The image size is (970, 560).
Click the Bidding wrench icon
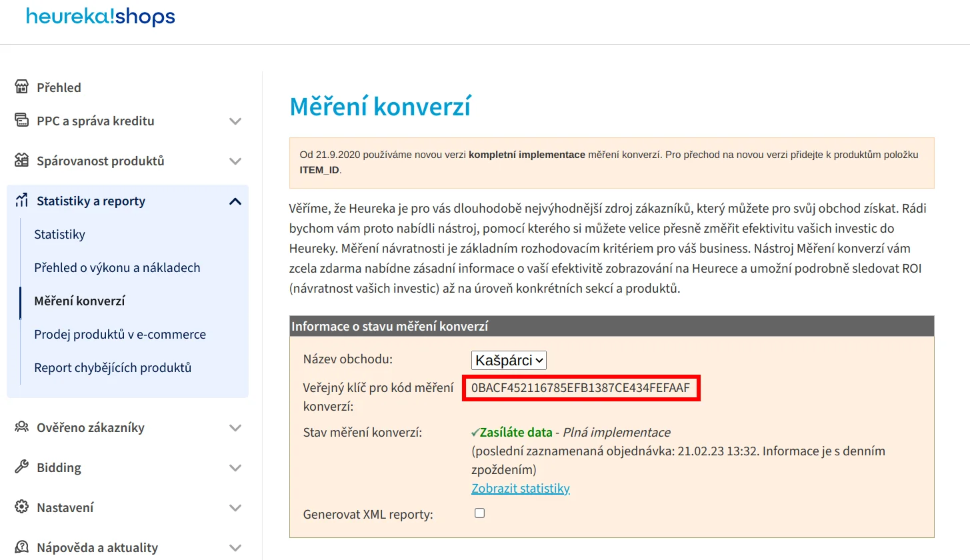pos(22,467)
